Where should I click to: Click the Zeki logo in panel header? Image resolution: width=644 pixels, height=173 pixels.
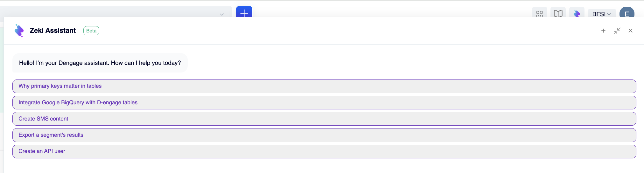click(19, 31)
